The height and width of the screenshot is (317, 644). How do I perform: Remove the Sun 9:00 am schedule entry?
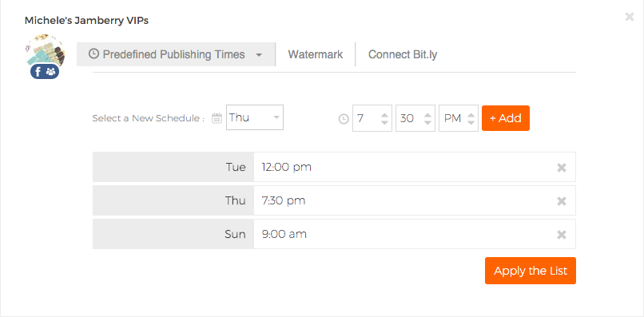[562, 235]
